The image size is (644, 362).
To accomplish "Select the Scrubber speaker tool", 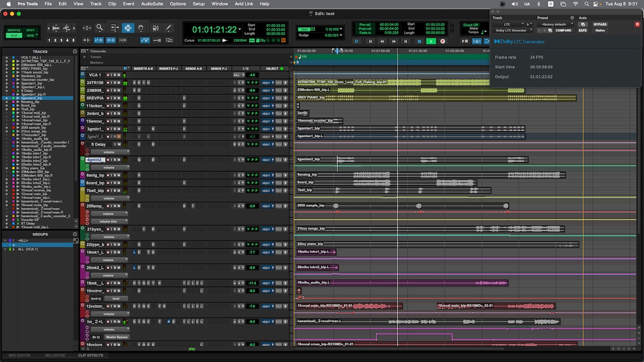I will pyautogui.click(x=155, y=28).
